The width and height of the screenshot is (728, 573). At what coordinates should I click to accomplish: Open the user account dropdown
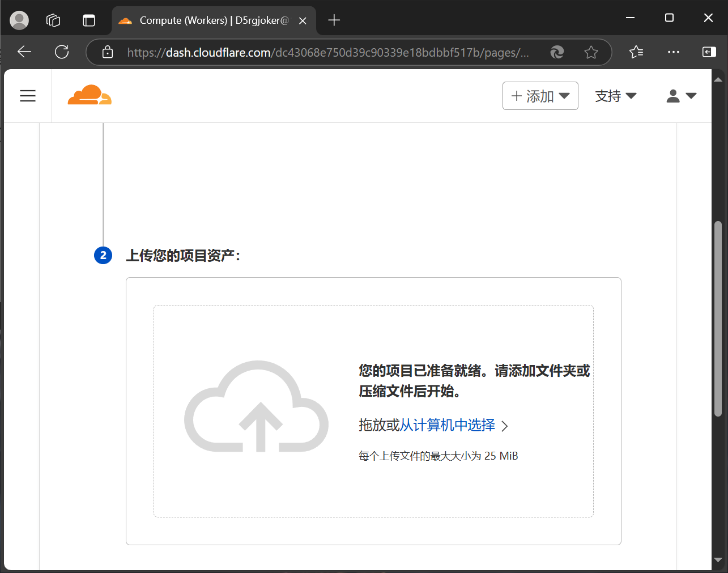681,96
